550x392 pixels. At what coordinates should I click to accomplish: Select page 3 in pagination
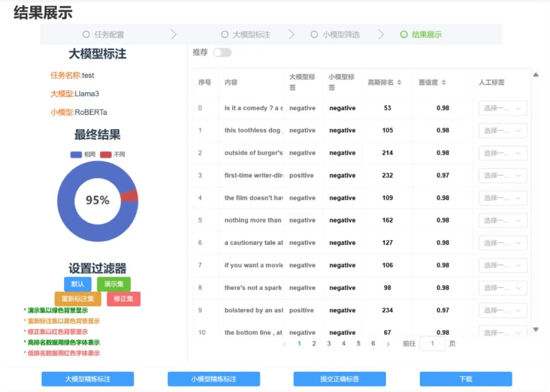coord(329,343)
